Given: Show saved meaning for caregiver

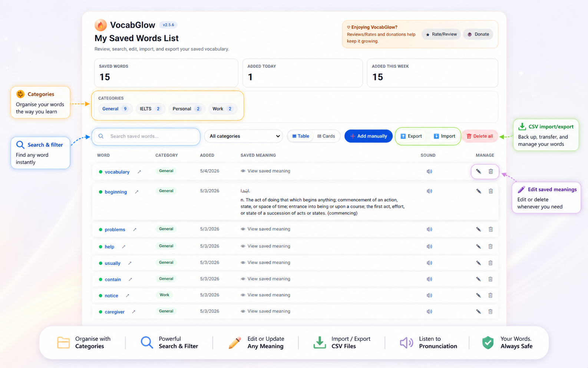Looking at the screenshot, I should point(265,311).
